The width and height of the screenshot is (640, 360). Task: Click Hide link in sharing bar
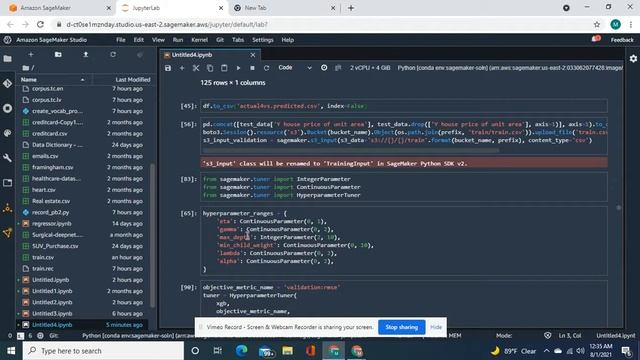click(436, 327)
